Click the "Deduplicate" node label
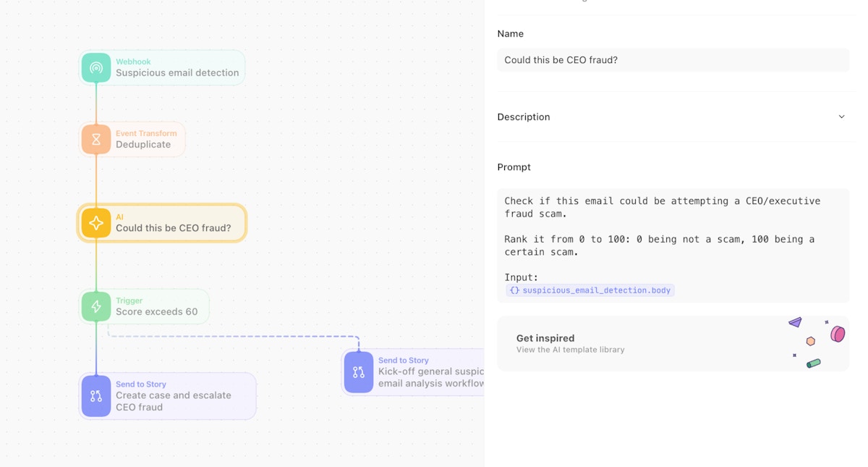Image resolution: width=868 pixels, height=467 pixels. click(x=143, y=144)
